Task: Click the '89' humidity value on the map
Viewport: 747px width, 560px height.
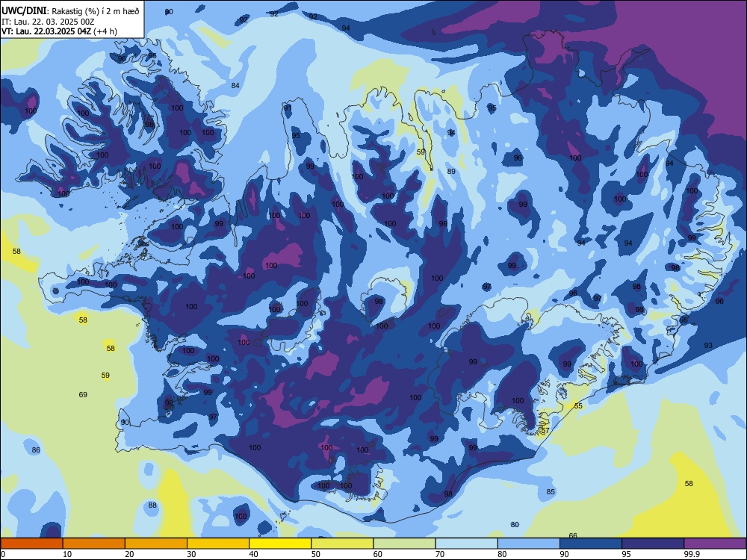Action: pyautogui.click(x=451, y=172)
